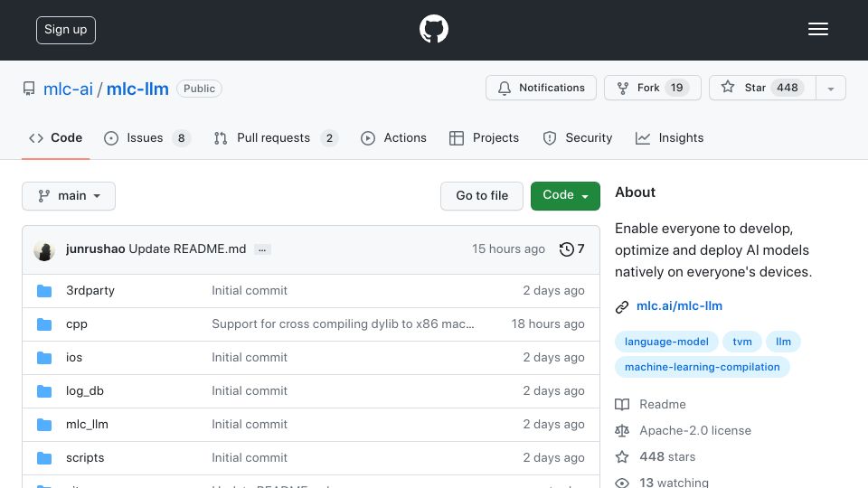Open the Insights tab
The height and width of the screenshot is (488, 868).
tap(669, 137)
